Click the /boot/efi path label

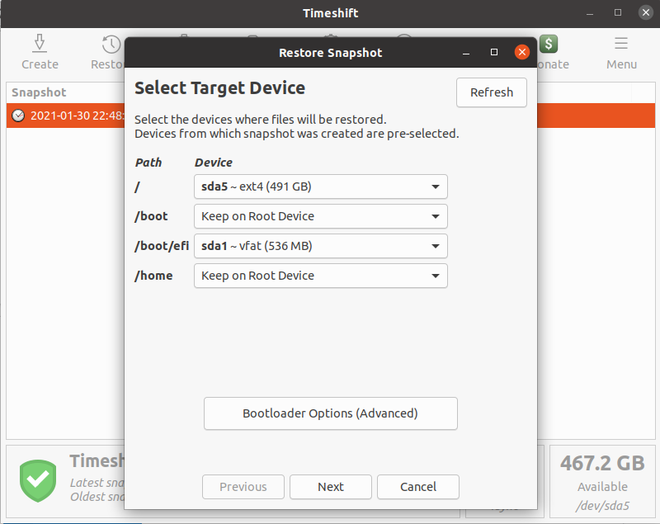point(162,246)
